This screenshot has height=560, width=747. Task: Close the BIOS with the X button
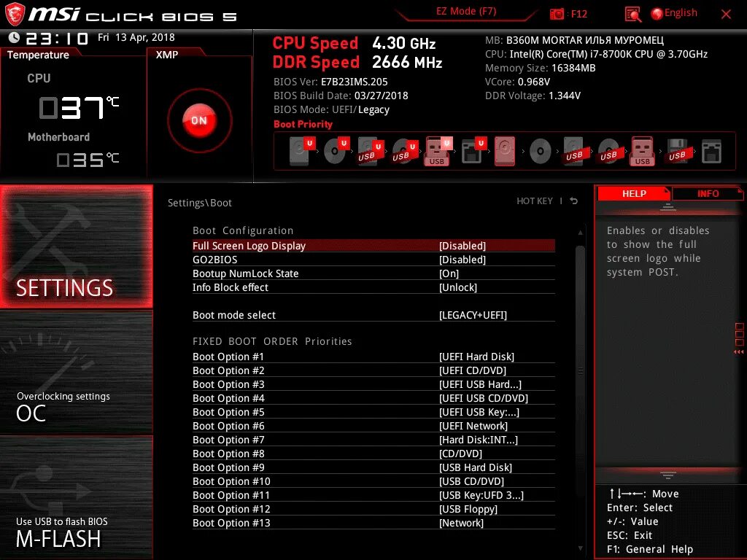pyautogui.click(x=726, y=14)
